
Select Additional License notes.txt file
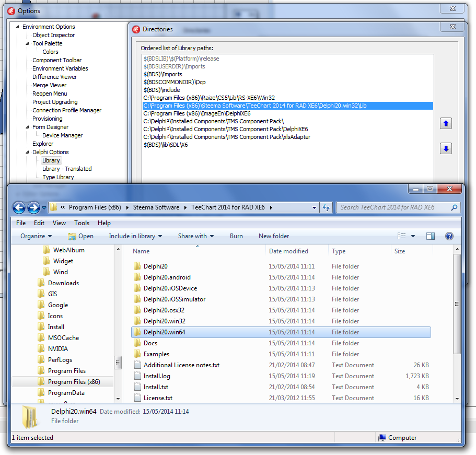click(181, 365)
